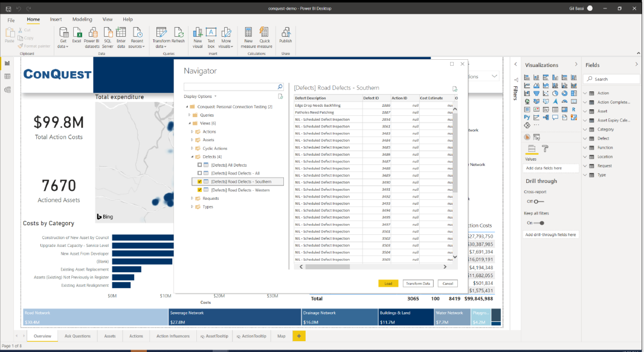Open the Map page tab
Screen dimensions: 644x352
(x=282, y=336)
